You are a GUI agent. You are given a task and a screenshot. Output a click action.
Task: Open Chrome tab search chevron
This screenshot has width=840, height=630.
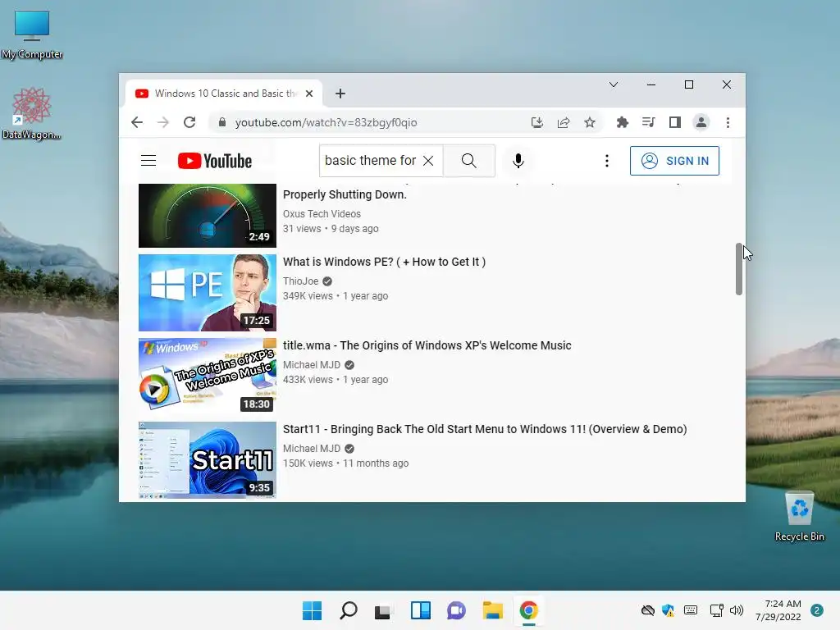614,84
